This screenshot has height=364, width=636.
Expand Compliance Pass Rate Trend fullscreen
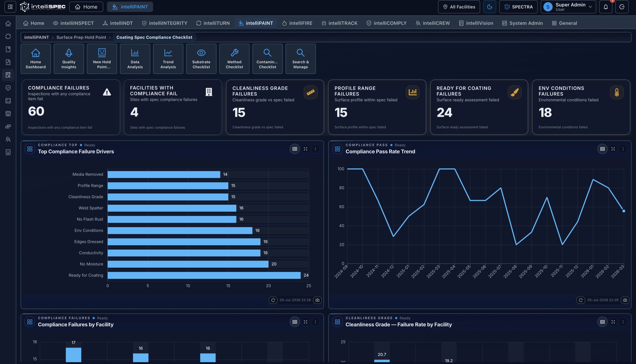tap(613, 149)
